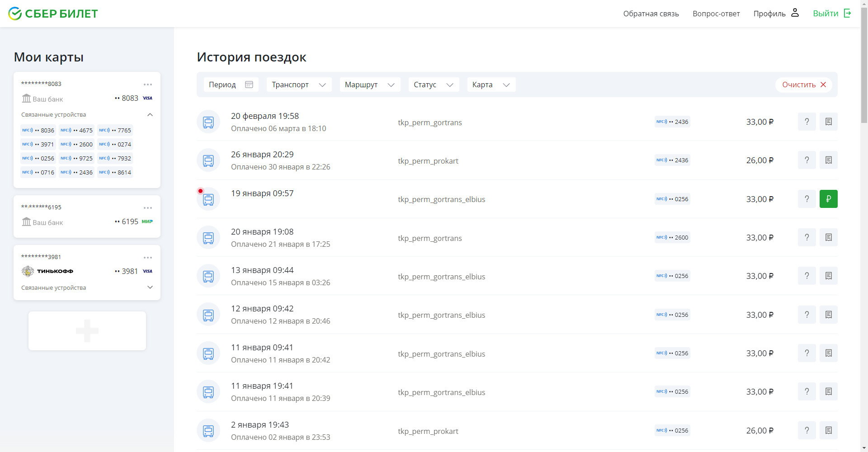Open receipt for 20 января 19:08 trip
The image size is (868, 452).
pos(828,237)
